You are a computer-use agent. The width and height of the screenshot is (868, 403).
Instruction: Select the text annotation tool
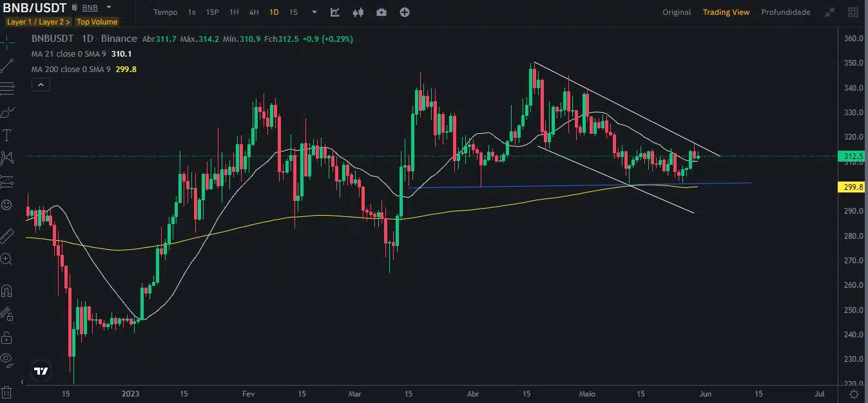pyautogui.click(x=6, y=135)
